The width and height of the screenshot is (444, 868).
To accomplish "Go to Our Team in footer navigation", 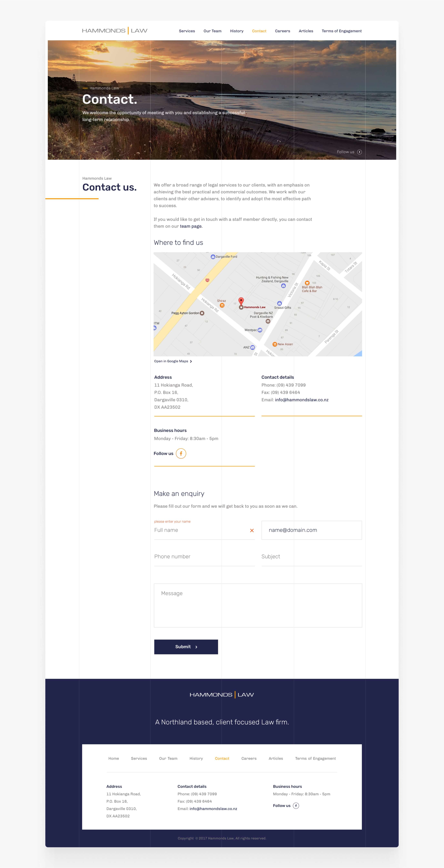I will [x=168, y=759].
